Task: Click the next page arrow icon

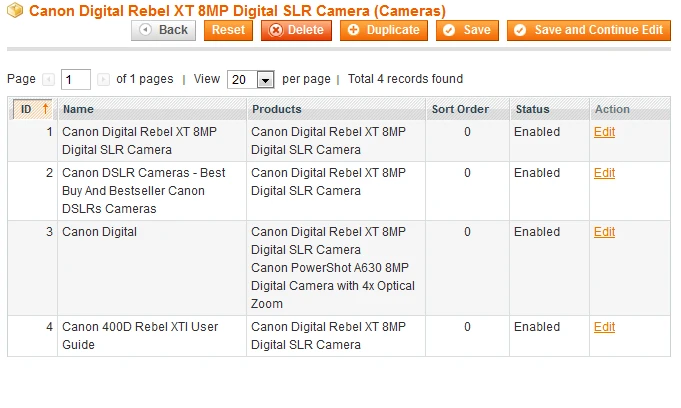Action: point(103,79)
